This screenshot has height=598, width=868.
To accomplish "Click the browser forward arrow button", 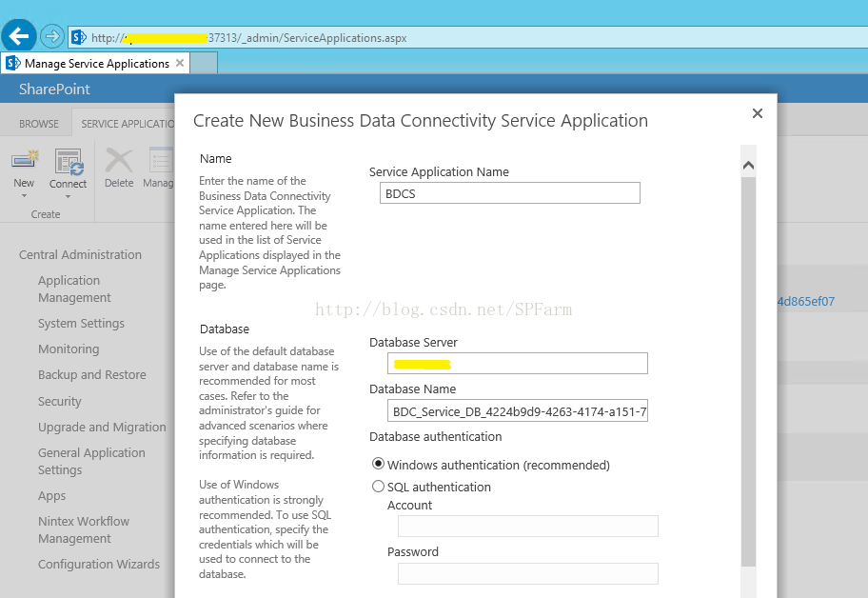I will point(52,36).
